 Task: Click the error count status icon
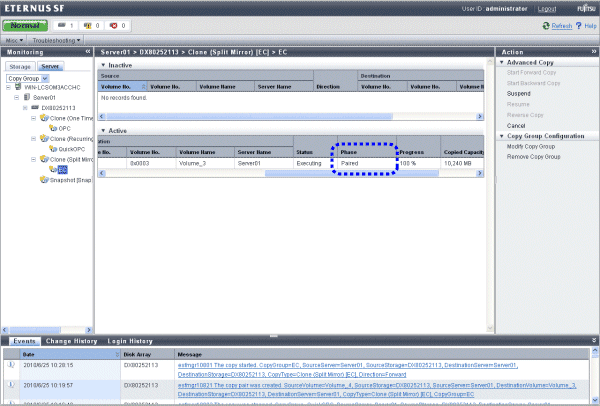point(113,26)
